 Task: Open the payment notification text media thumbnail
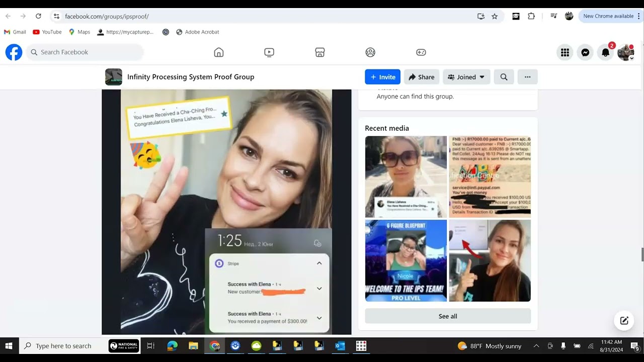(x=490, y=176)
